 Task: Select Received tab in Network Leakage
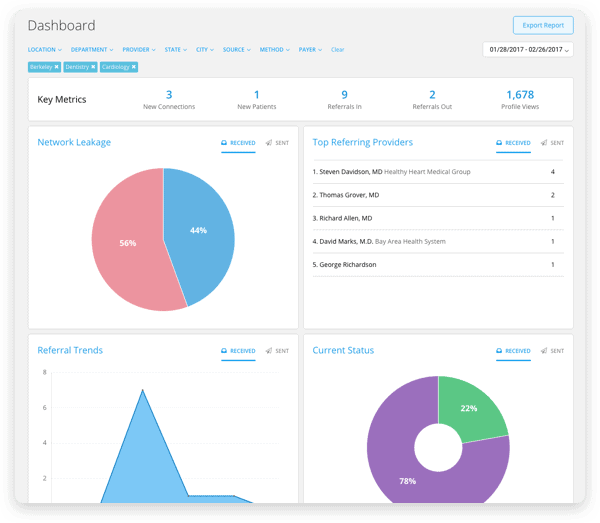238,143
